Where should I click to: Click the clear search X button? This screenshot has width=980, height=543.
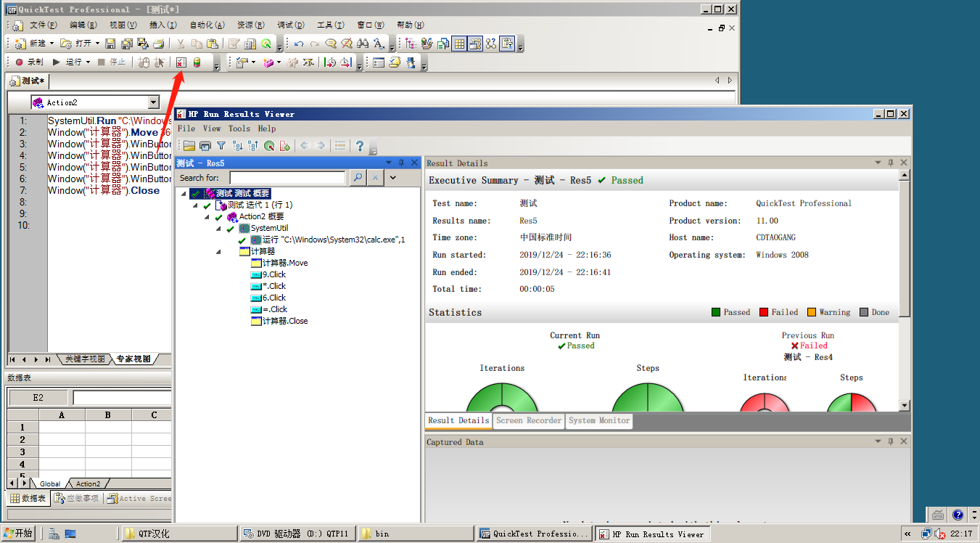(375, 177)
